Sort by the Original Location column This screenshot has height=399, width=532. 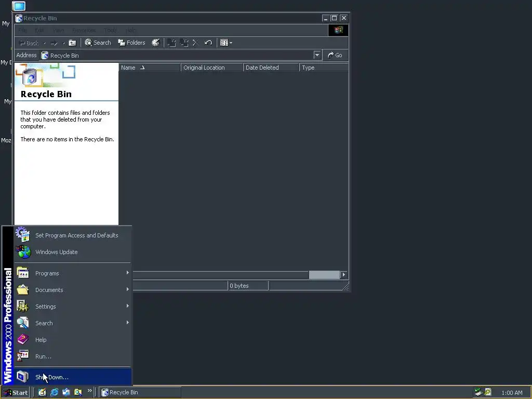click(212, 68)
